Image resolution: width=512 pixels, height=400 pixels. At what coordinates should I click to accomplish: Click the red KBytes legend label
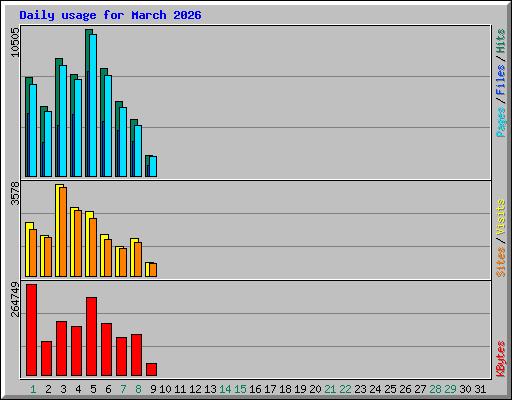[x=501, y=359]
